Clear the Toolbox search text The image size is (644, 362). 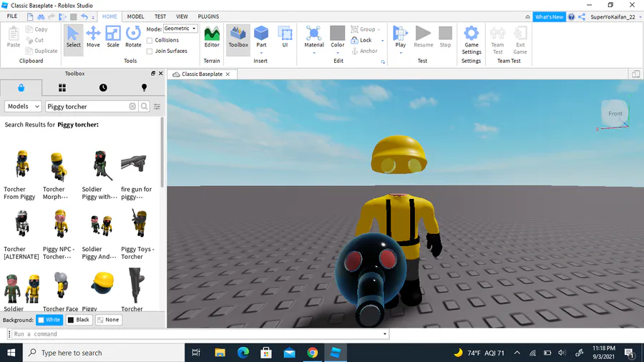click(x=132, y=107)
